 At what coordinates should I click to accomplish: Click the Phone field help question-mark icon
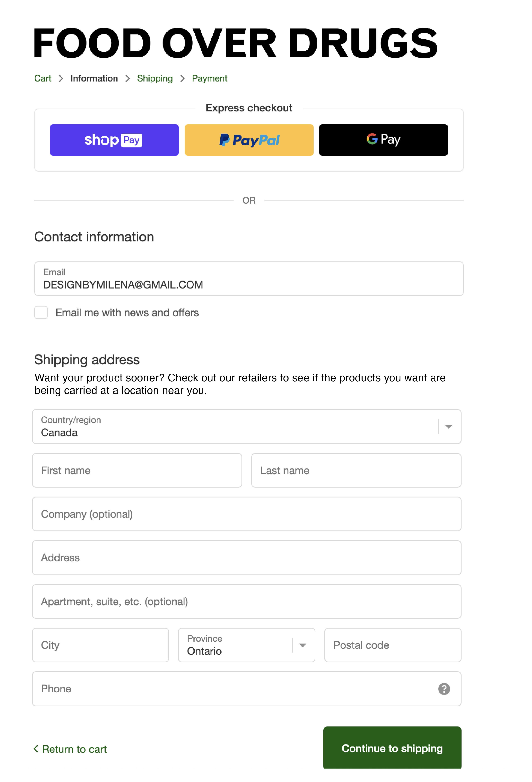point(444,689)
